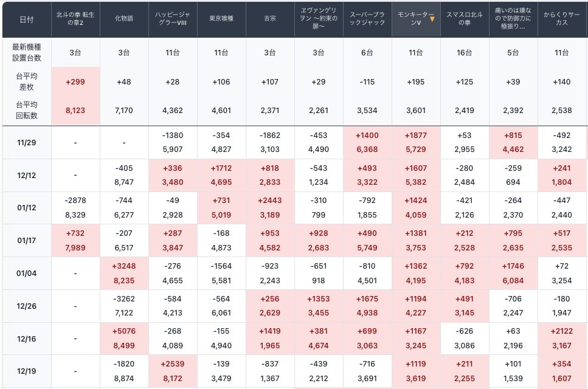Image resolution: width=588 pixels, height=389 pixels.
Task: Click the truncated 痛いのは嫌なので column header
Action: (513, 19)
